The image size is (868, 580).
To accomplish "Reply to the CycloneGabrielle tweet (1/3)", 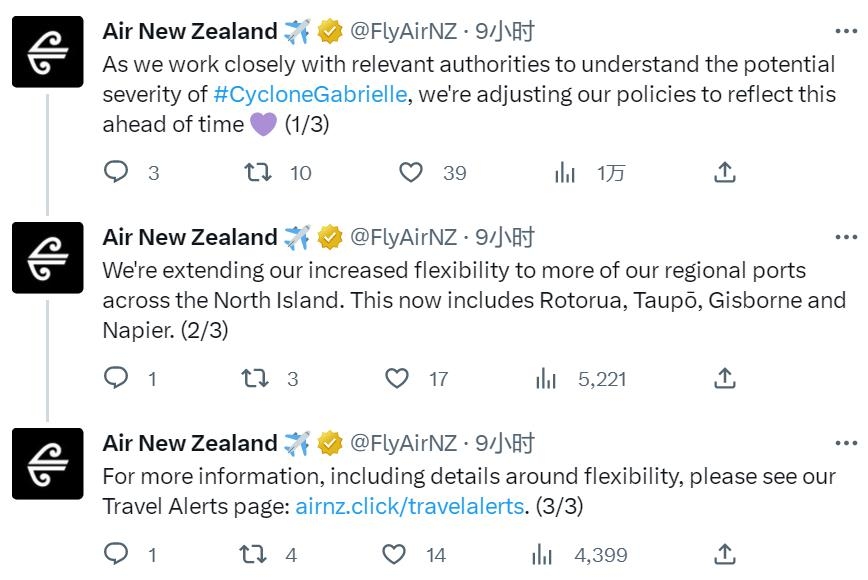I will (117, 172).
